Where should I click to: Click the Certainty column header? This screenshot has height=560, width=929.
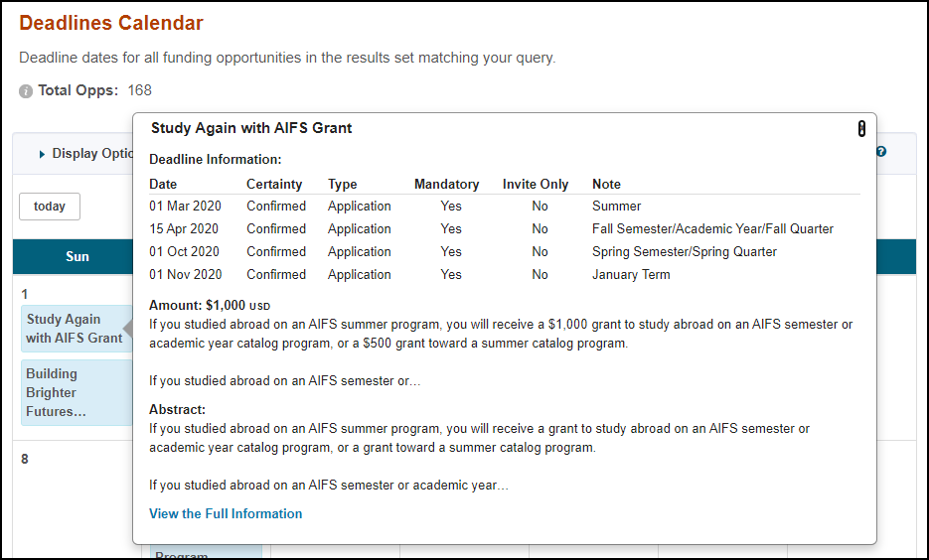tap(274, 184)
